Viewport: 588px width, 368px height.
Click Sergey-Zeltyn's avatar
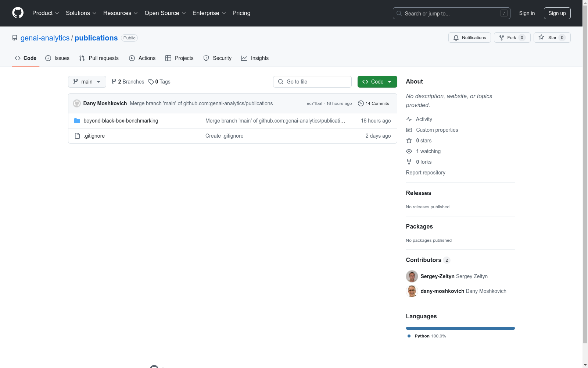click(412, 276)
